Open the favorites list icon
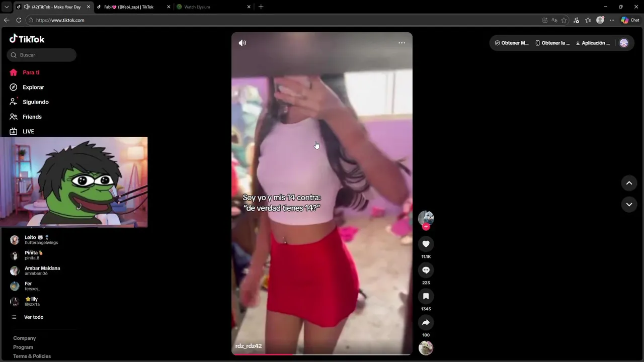The width and height of the screenshot is (644, 362). (588, 20)
